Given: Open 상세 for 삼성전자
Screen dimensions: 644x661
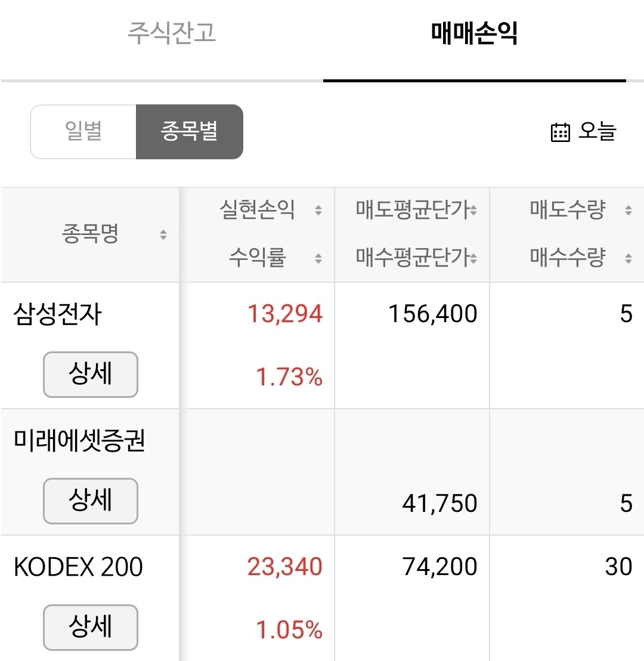Looking at the screenshot, I should 91,375.
